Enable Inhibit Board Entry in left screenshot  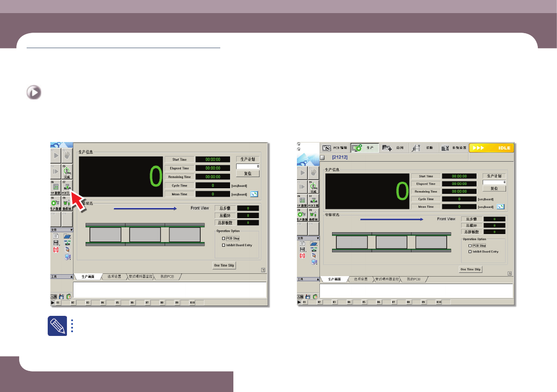pos(224,245)
